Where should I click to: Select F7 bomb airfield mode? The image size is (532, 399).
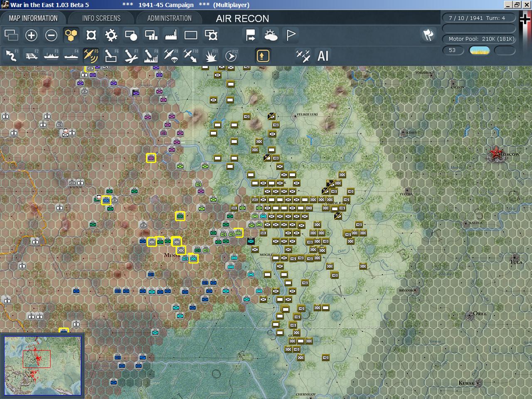[131, 56]
